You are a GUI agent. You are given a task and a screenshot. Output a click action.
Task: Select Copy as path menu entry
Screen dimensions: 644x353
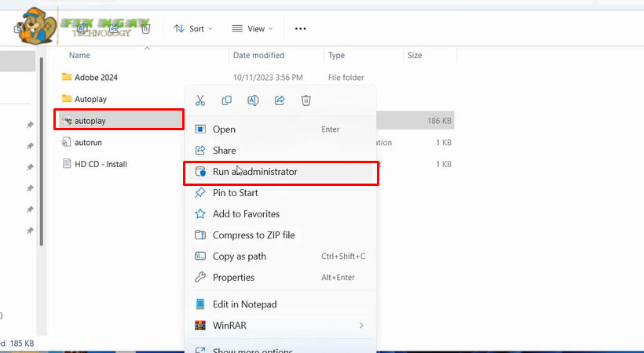coord(239,257)
